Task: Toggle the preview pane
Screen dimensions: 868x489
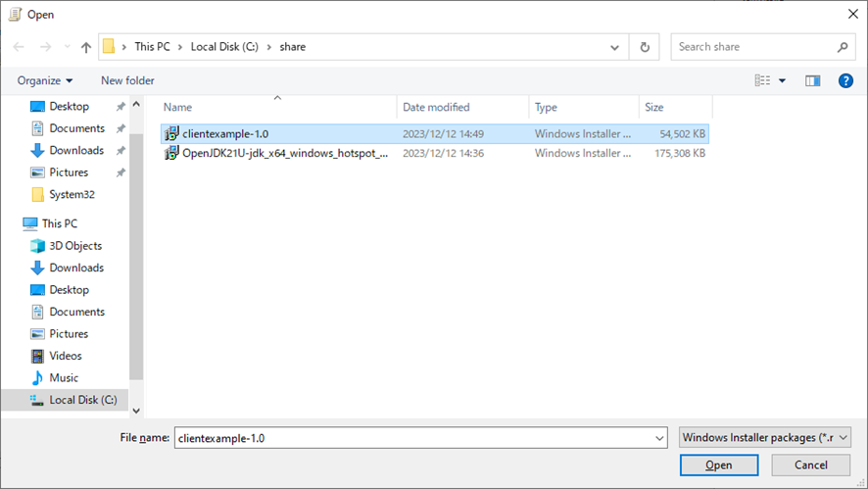Action: point(812,81)
